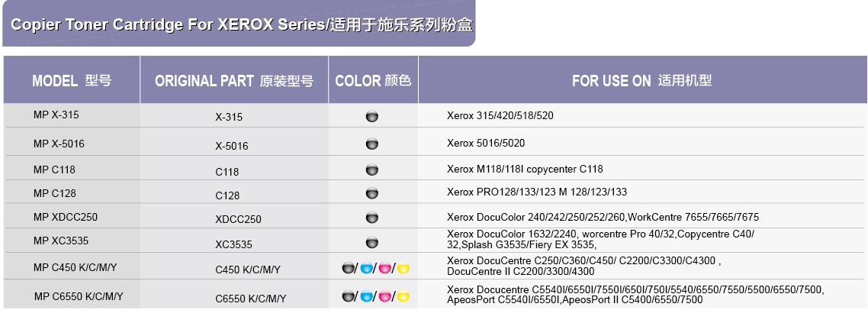This screenshot has width=868, height=323.
Task: Click the black toner icon for X-315
Action: coord(372,117)
